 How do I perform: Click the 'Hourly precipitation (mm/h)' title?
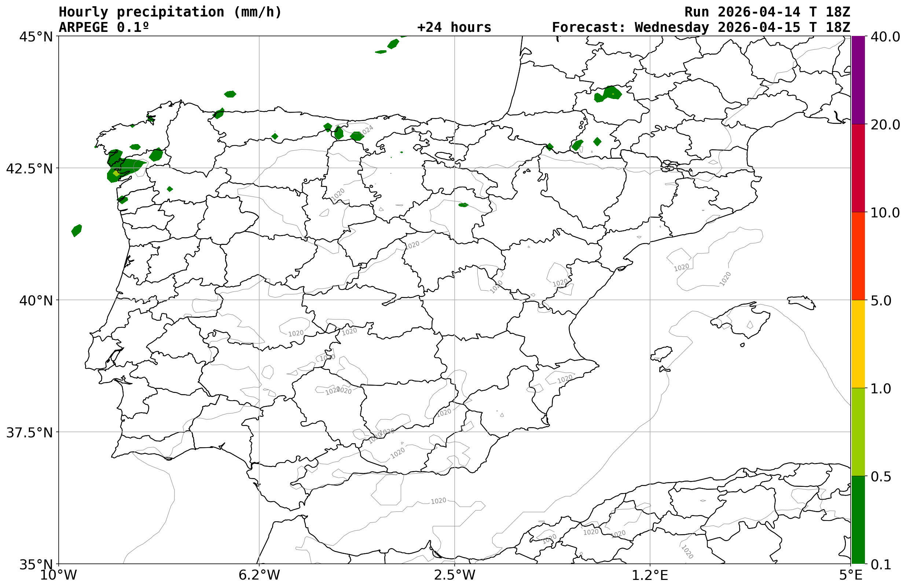point(170,12)
